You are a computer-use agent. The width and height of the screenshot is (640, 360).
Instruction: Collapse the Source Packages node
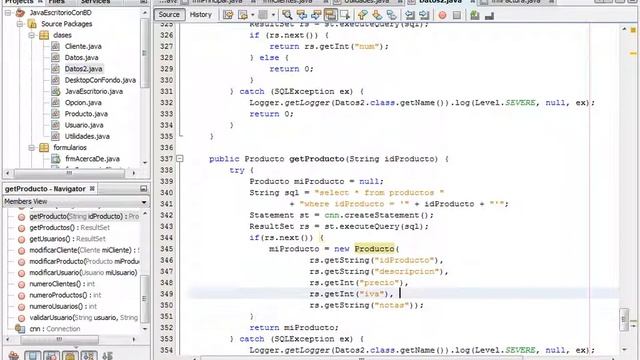[x=20, y=24]
